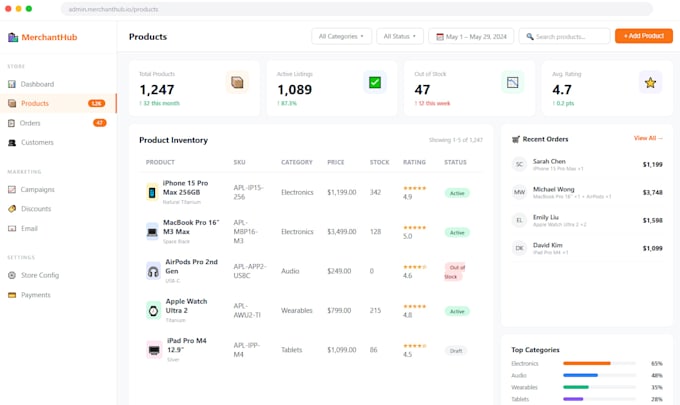Screen dimensions: 680x405
Task: Click the MacBook Pro 16" laptop icon
Action: [152, 232]
